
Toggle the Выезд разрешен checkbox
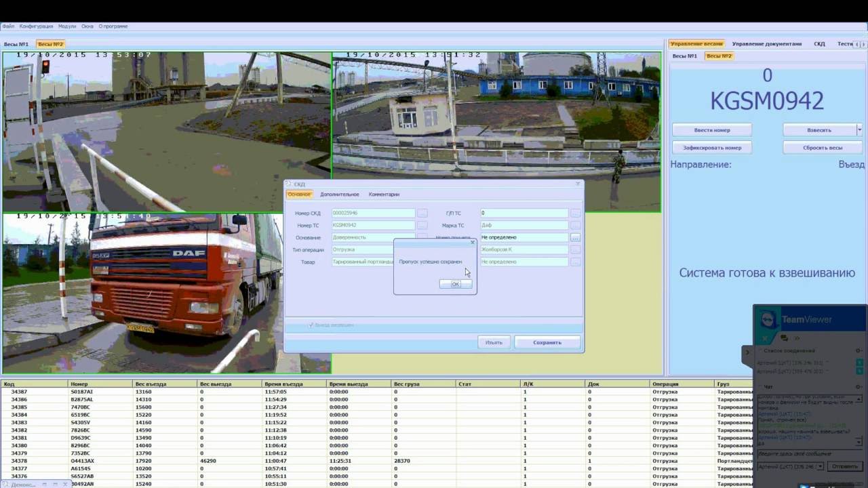tap(311, 325)
